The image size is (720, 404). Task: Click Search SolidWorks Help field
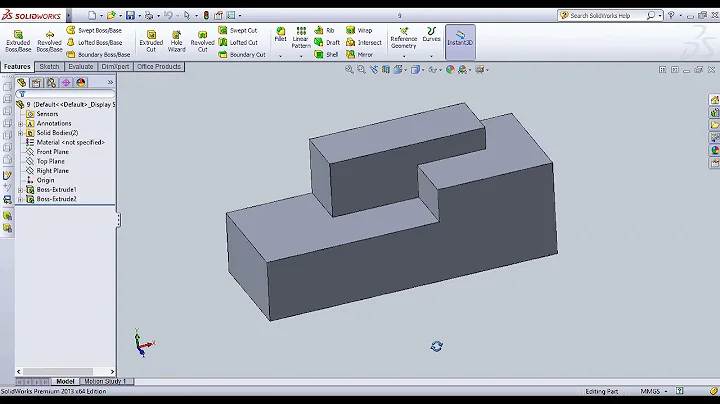[x=603, y=16]
